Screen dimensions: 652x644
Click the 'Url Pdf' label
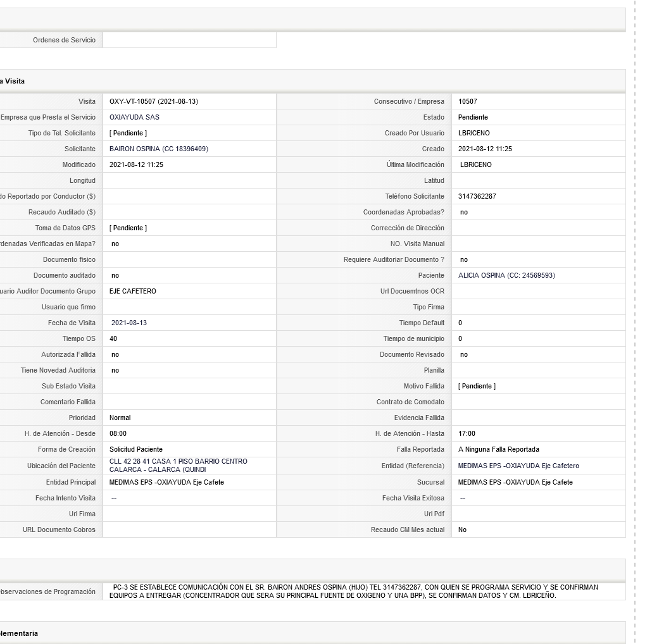[434, 514]
